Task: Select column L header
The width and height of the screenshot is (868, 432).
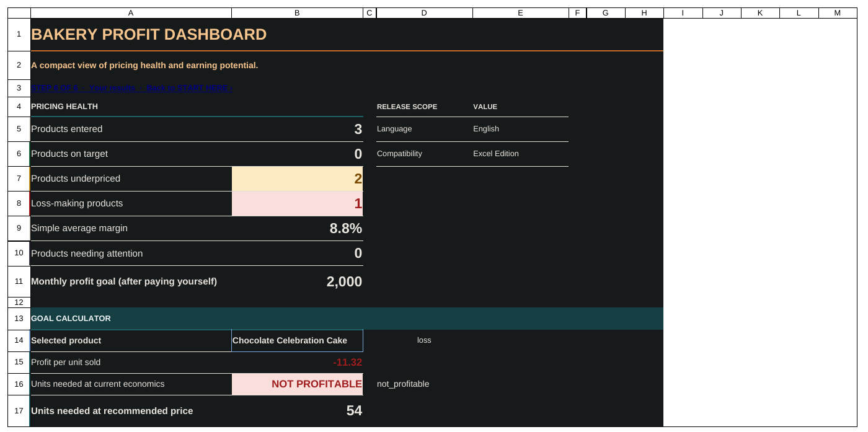Action: click(x=799, y=13)
